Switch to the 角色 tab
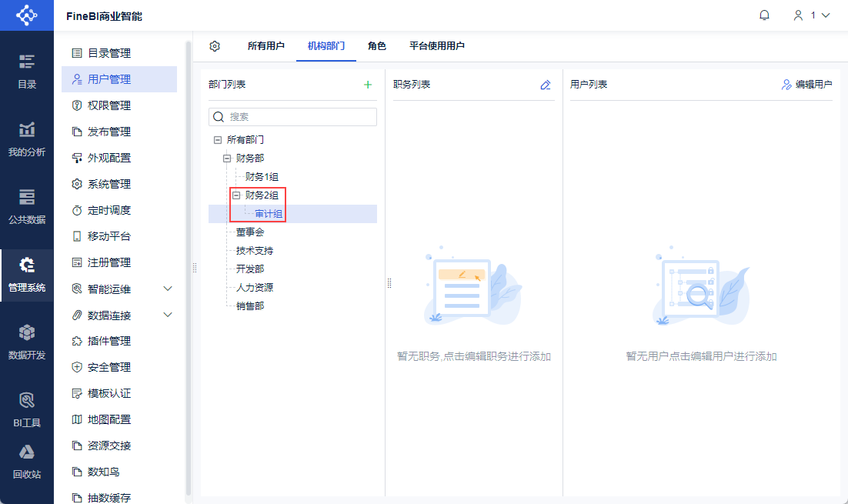The image size is (848, 504). click(x=377, y=46)
